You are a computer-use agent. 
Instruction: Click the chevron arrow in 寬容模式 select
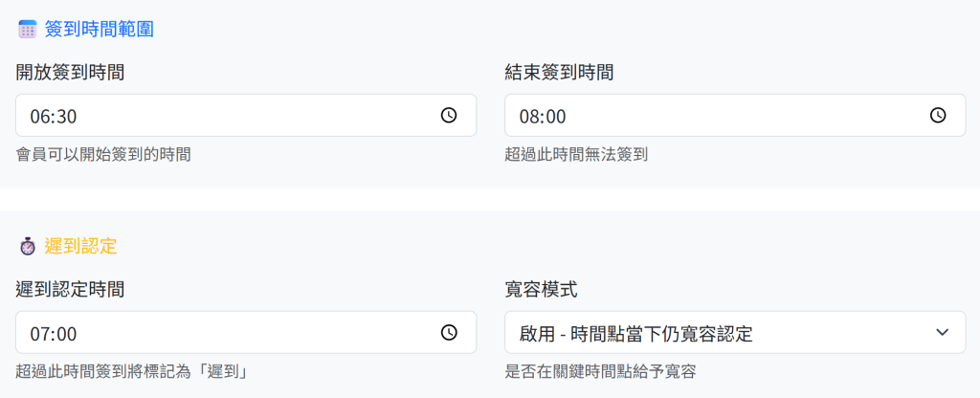942,333
